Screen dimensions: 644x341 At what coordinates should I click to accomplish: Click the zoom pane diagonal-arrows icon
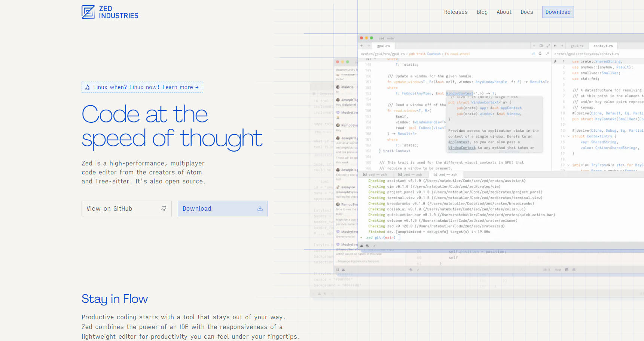pos(548,46)
